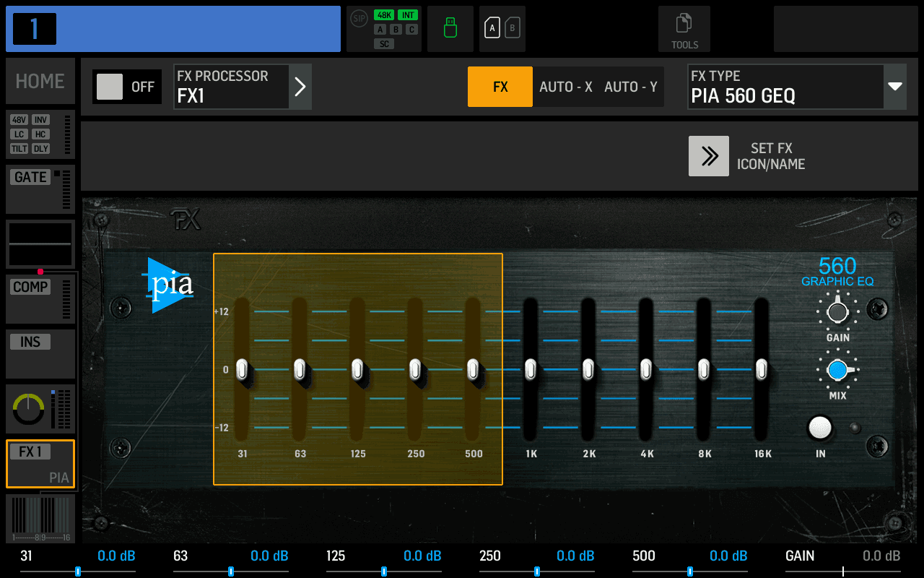Click the 8K band fader
The image size is (924, 578).
point(704,369)
